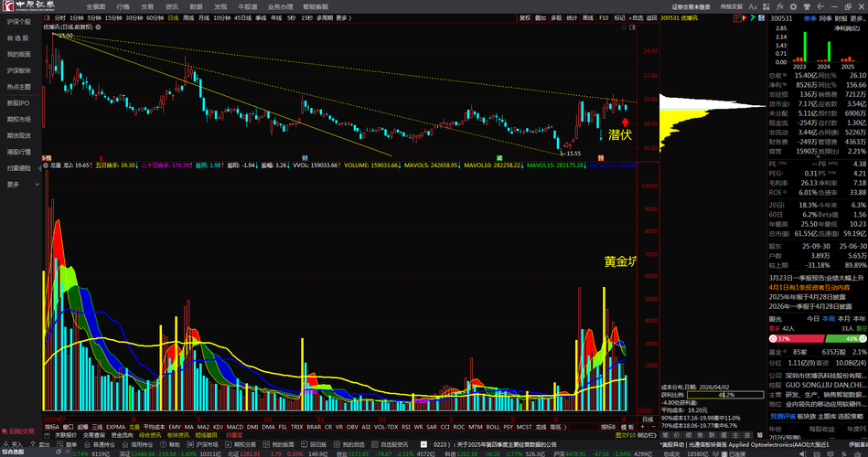Click +自选 button

click(x=636, y=17)
